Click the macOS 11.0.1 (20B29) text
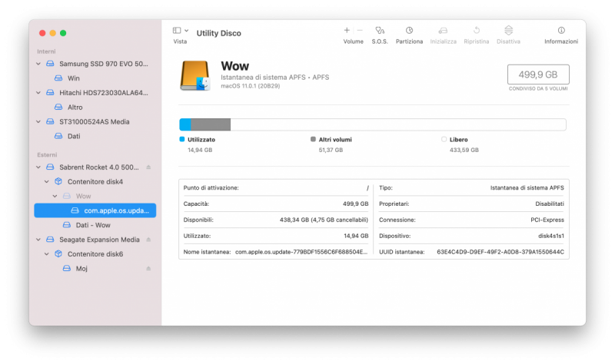 [x=251, y=86]
